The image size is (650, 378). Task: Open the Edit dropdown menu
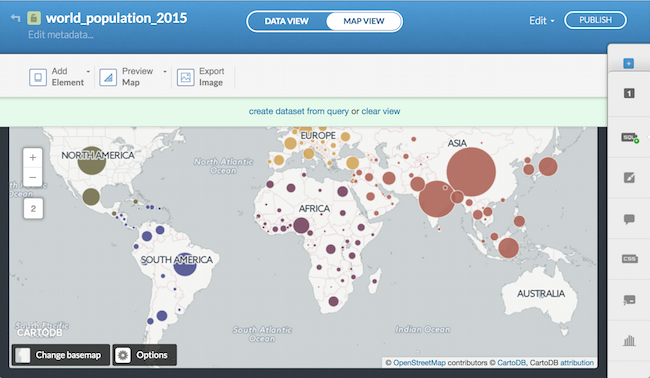tap(541, 21)
